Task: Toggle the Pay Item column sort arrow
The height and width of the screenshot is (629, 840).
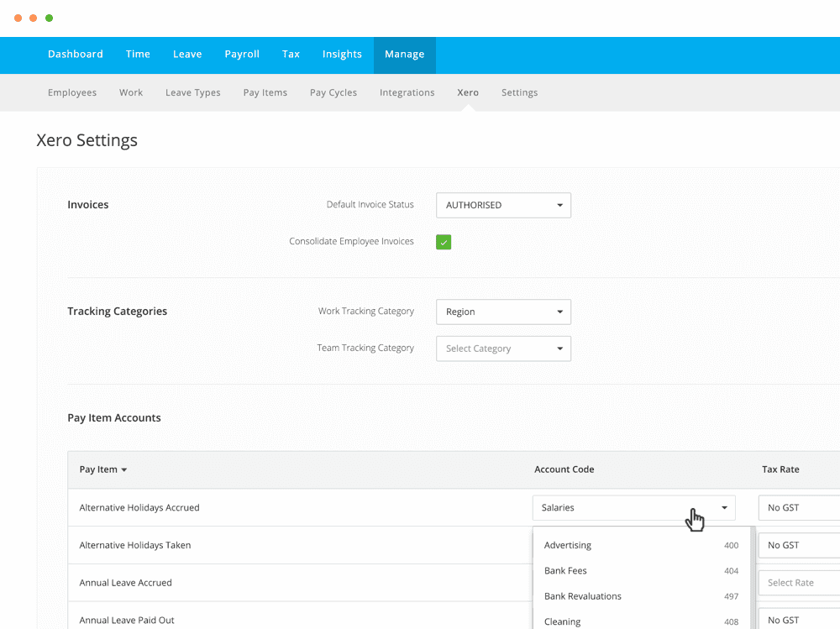Action: 123,469
